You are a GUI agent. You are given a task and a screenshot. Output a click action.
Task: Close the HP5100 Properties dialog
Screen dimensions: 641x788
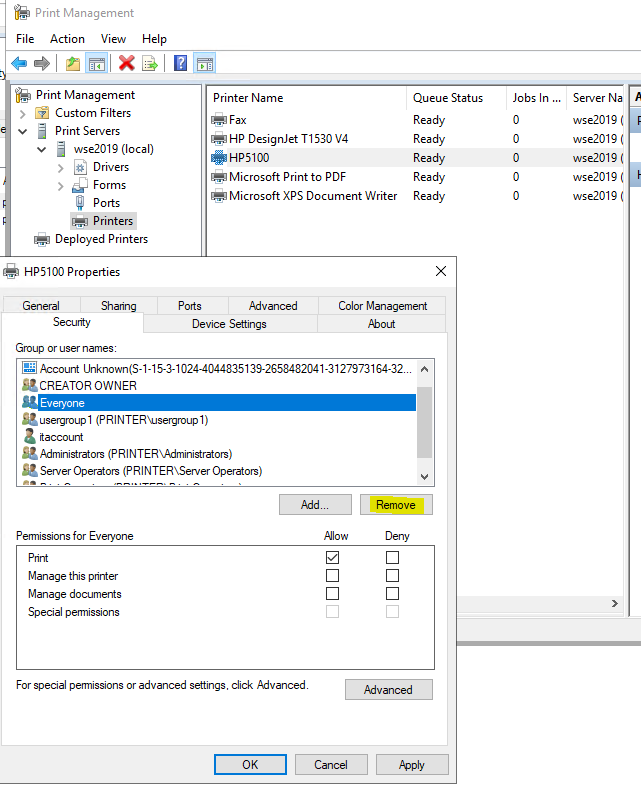coord(441,271)
